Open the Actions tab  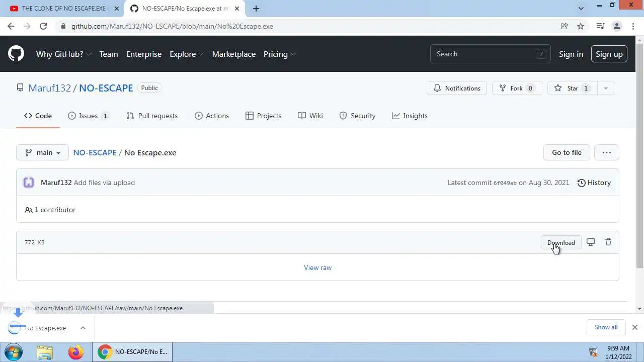coord(212,116)
